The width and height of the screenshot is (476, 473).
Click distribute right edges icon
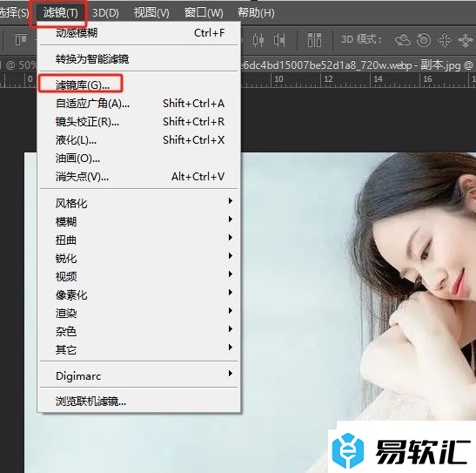click(279, 40)
